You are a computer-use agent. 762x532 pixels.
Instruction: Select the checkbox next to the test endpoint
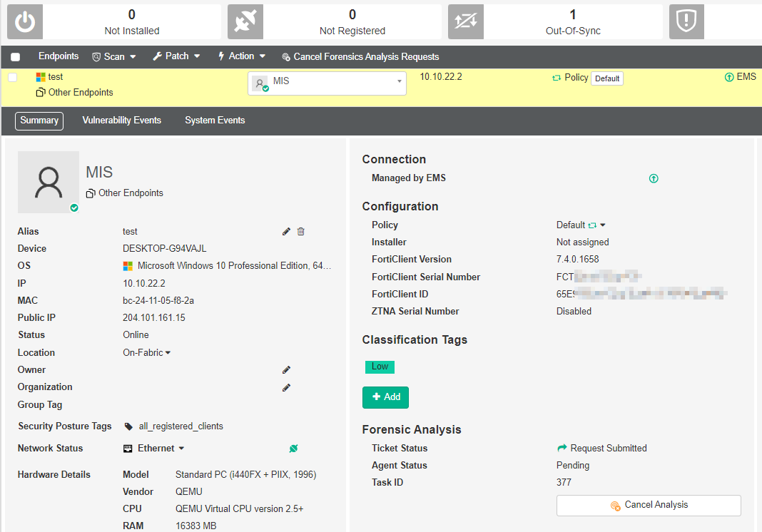(x=11, y=76)
